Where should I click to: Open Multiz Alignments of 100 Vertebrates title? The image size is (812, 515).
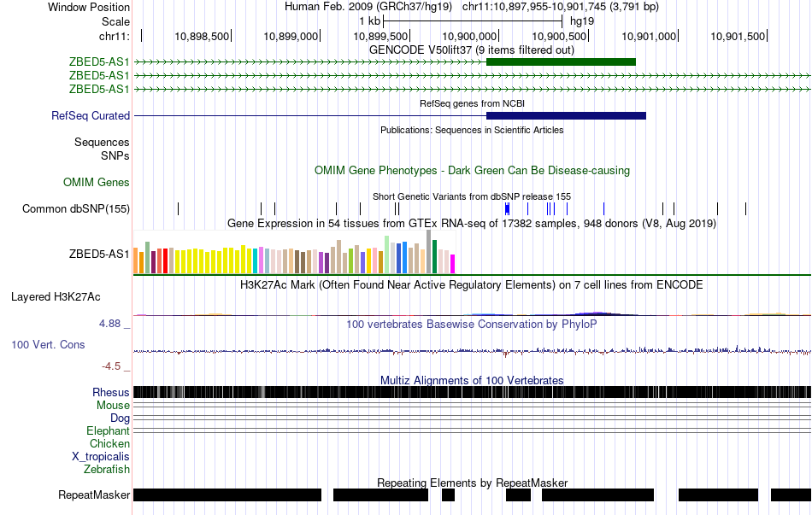coord(472,380)
